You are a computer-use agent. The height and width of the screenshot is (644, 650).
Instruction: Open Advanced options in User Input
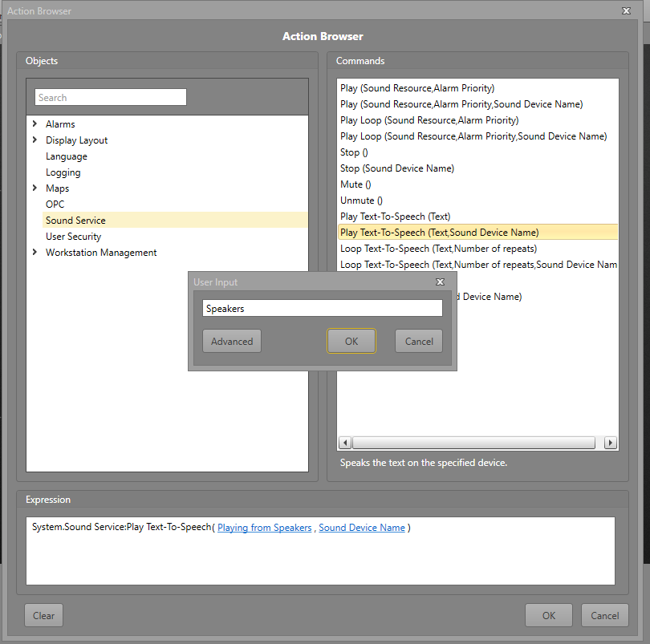(x=232, y=341)
